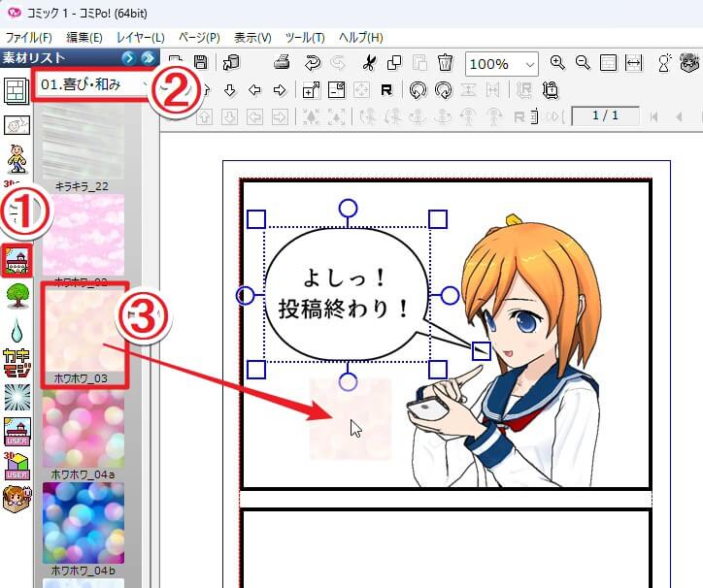Viewport: 703px width, 588px height.
Task: Open the balloon face category icon
Action: coord(17,125)
